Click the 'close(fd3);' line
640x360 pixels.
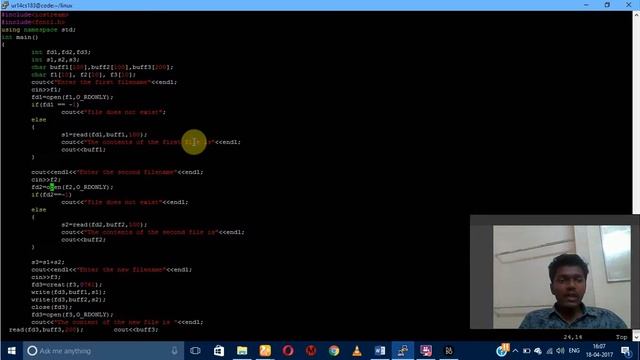(x=52, y=307)
